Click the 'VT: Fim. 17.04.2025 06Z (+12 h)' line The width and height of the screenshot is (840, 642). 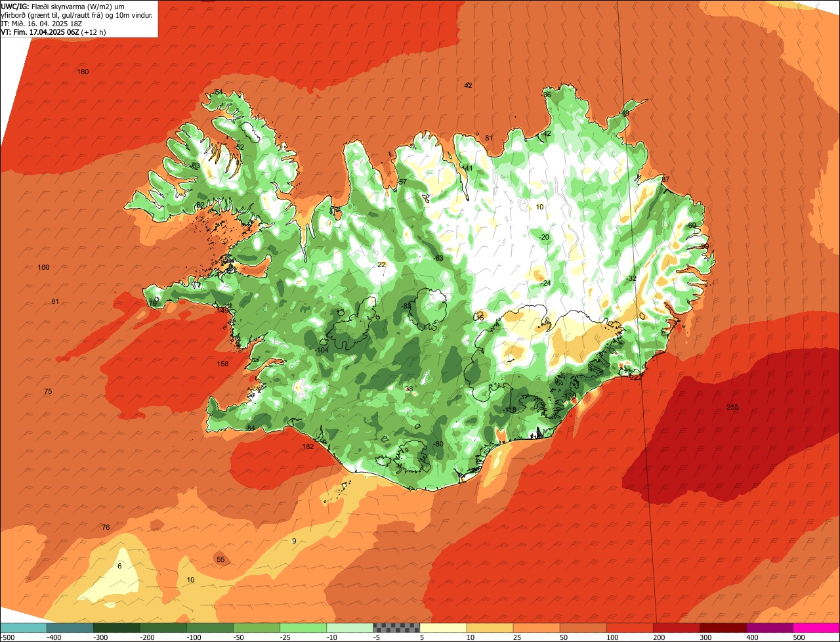coord(54,32)
